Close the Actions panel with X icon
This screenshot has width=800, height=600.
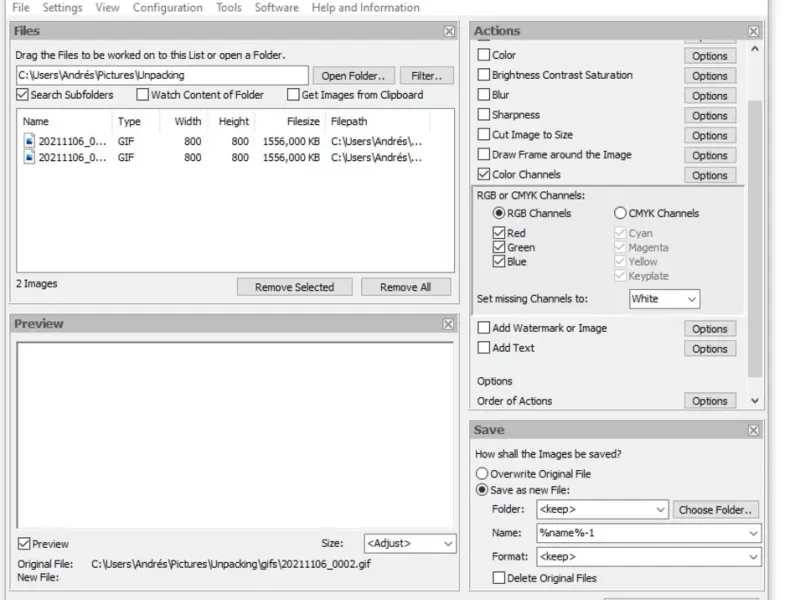click(754, 31)
